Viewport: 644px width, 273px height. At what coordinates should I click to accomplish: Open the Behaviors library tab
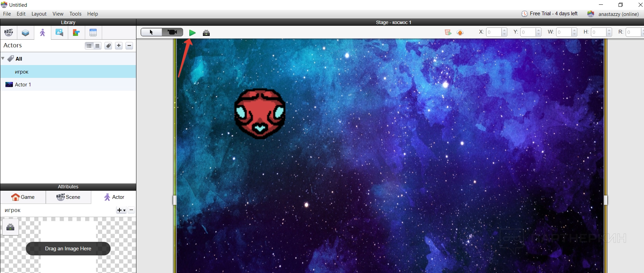[76, 33]
